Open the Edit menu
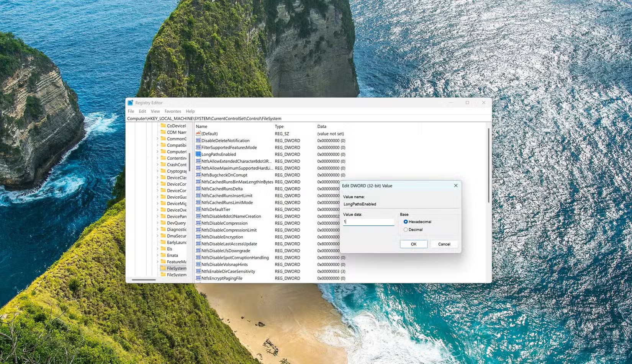 coord(142,111)
